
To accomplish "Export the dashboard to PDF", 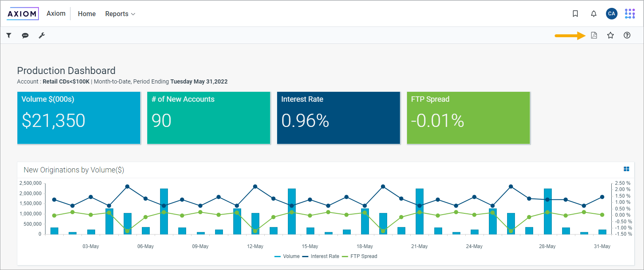I will tap(594, 36).
